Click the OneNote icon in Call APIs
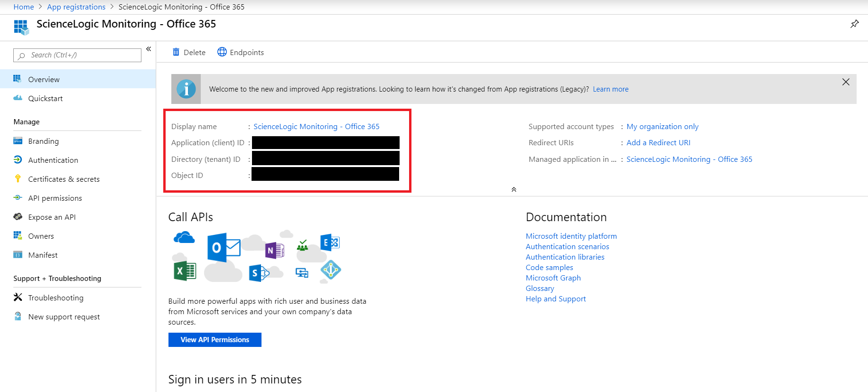This screenshot has height=392, width=868. click(275, 250)
